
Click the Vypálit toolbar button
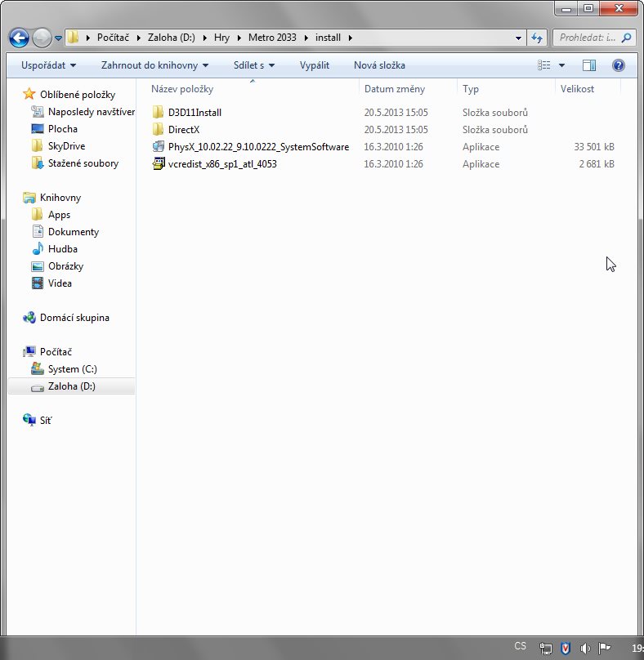pos(315,65)
